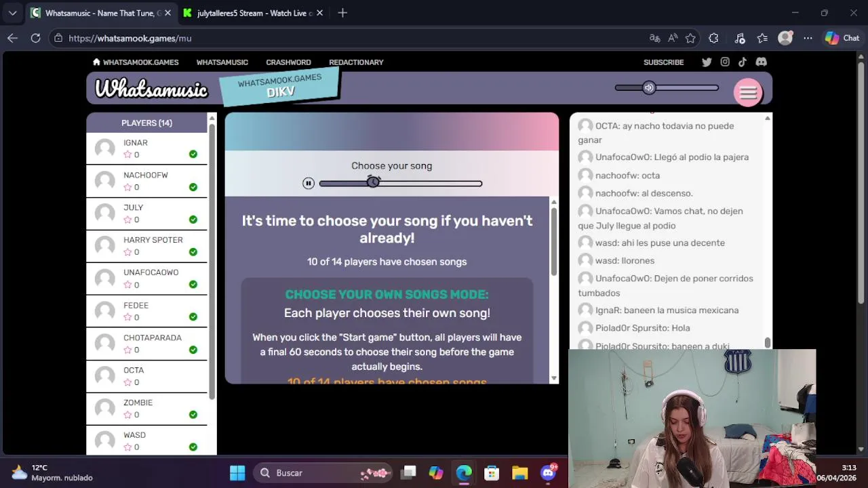This screenshot has width=868, height=488.
Task: Click the Twitter bird icon
Action: [x=707, y=62]
